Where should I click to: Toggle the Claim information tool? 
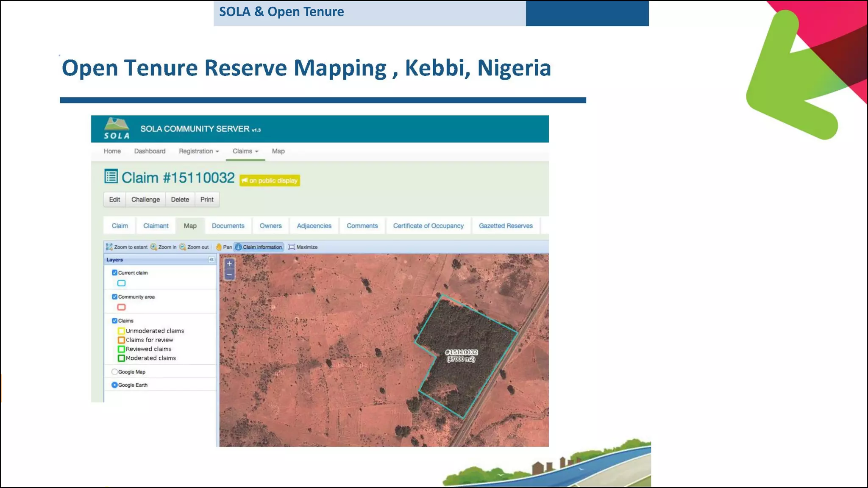pos(259,247)
